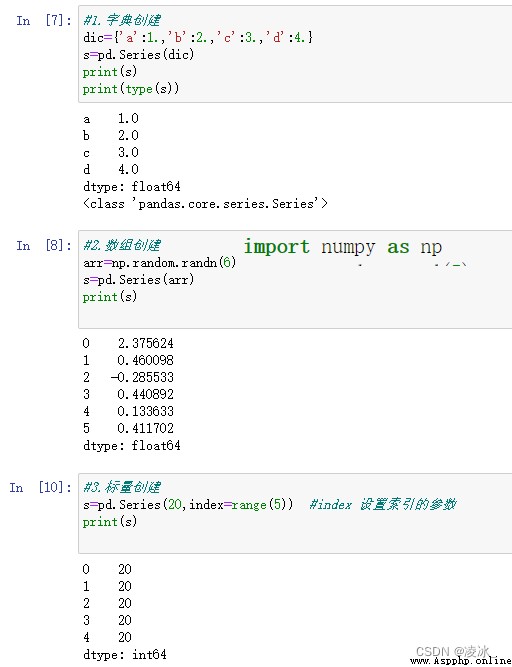Screen dimensions: 512x667
Task: Click the s=pd.Series(dic) line
Action: click(138, 54)
